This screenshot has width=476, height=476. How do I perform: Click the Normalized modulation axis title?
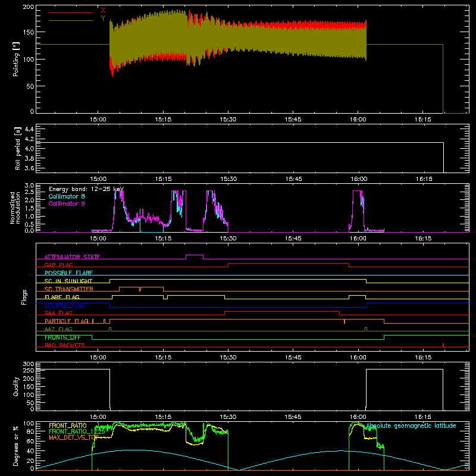[x=15, y=208]
